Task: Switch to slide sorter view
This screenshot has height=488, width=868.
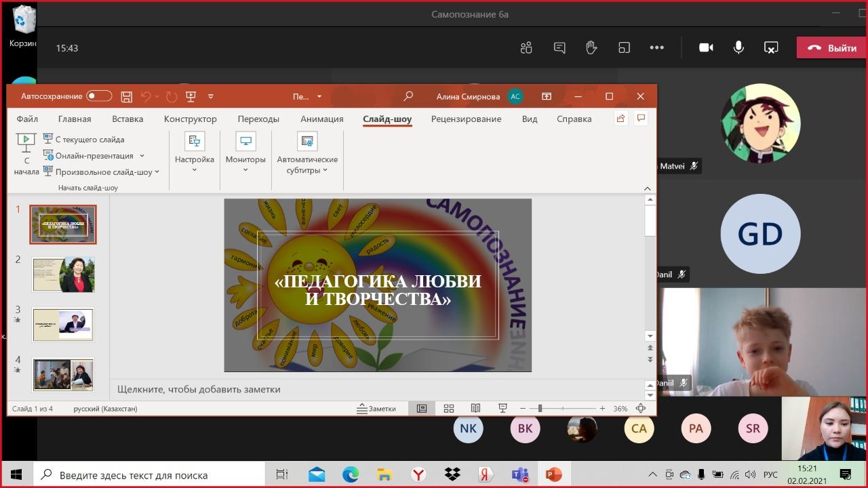Action: point(449,409)
